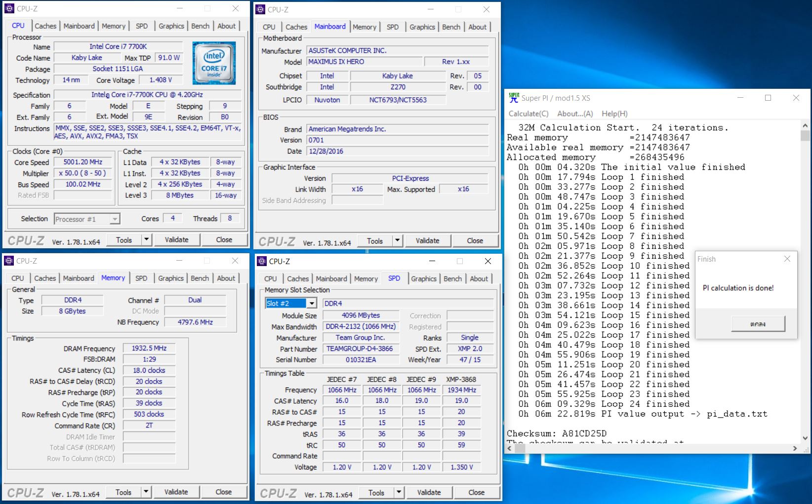The image size is (812, 504).
Task: Open Tools dropdown arrow in the SPD window
Action: point(399,492)
